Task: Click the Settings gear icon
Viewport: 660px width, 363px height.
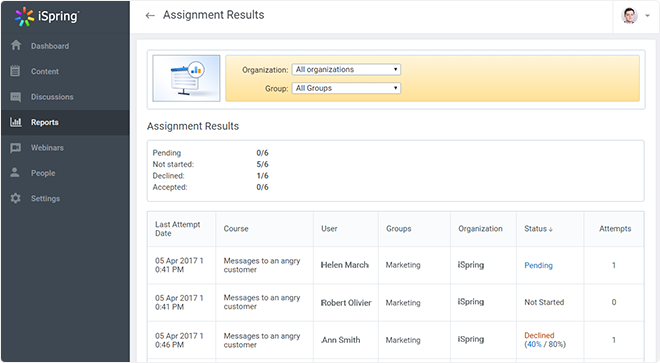Action: pyautogui.click(x=16, y=198)
